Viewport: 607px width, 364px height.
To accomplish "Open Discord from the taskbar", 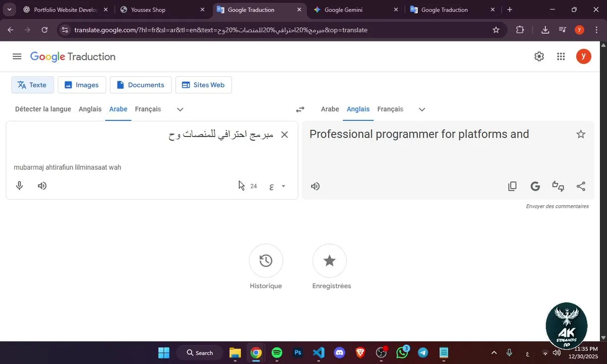I will pyautogui.click(x=339, y=352).
